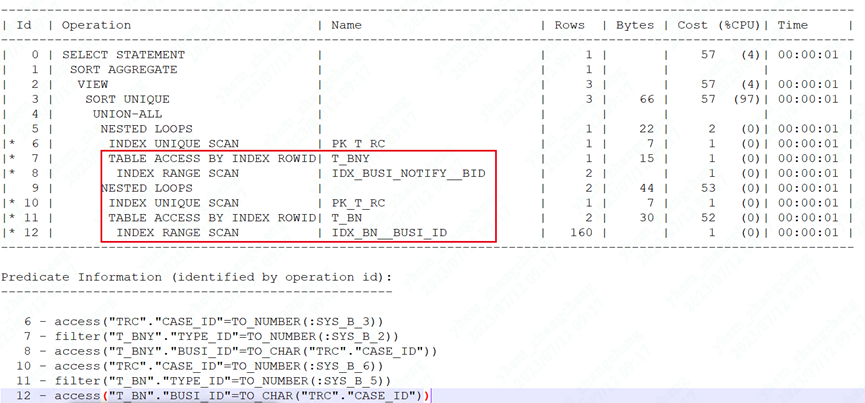Select the "SORT AGGREGATE" operation text
Image resolution: width=865 pixels, height=403 pixels.
pyautogui.click(x=124, y=70)
